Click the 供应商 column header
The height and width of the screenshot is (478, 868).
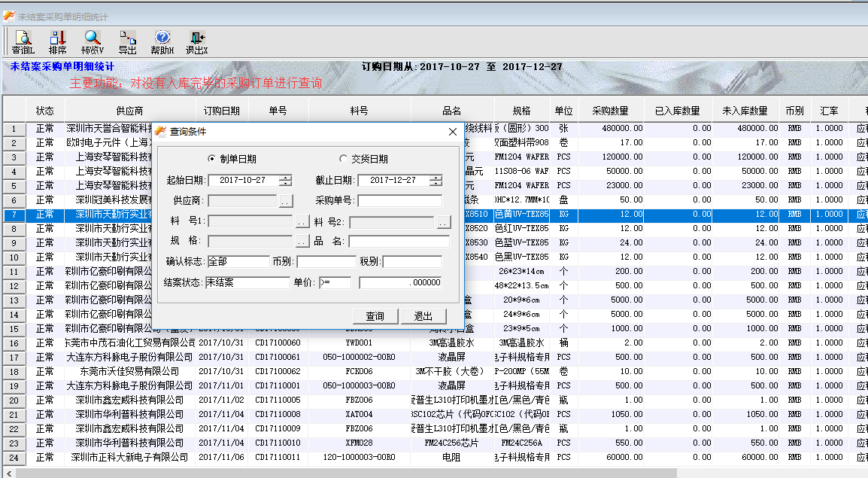click(129, 111)
